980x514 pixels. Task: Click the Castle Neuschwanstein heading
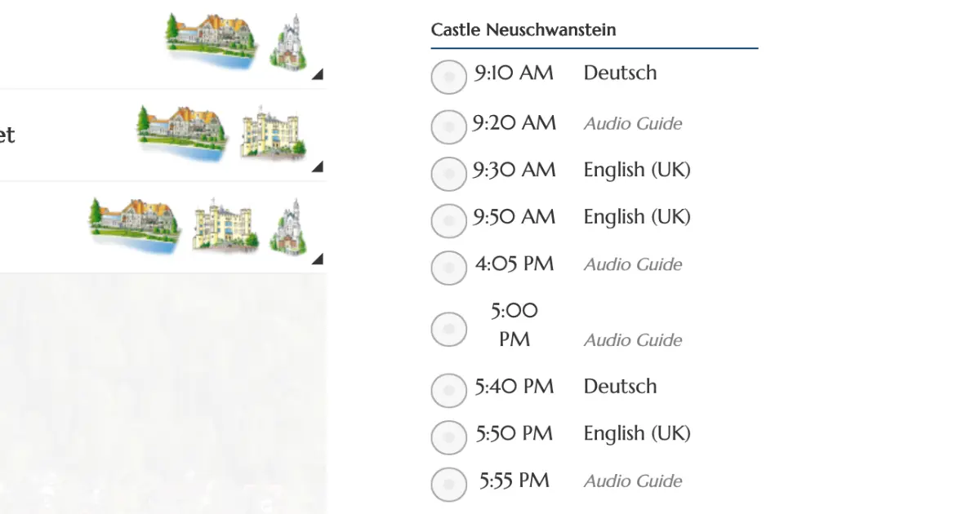523,30
